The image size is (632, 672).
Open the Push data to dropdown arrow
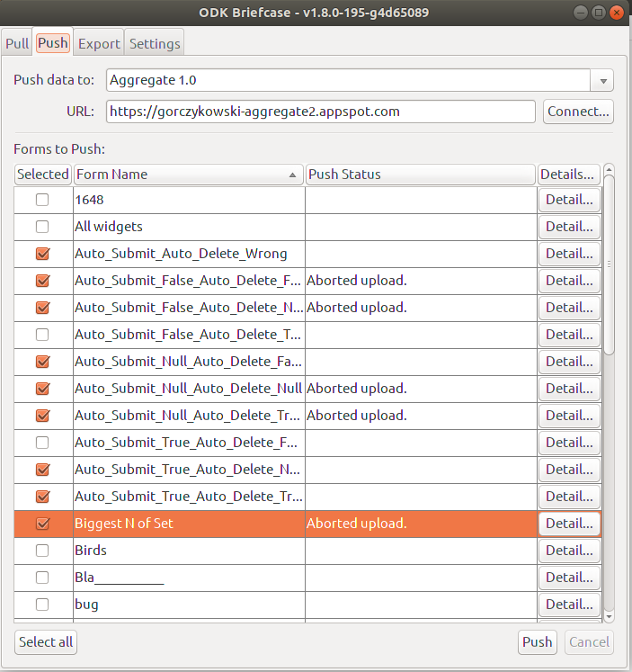pos(603,81)
